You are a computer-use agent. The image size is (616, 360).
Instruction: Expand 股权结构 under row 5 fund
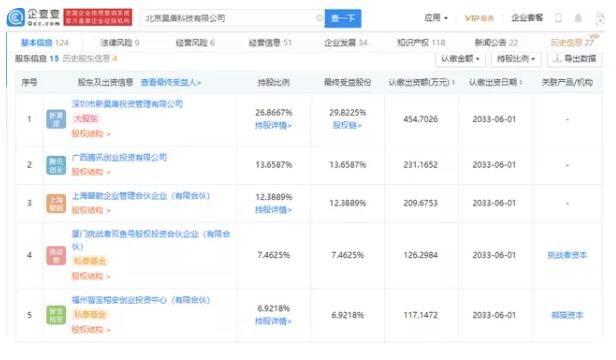pyautogui.click(x=91, y=329)
